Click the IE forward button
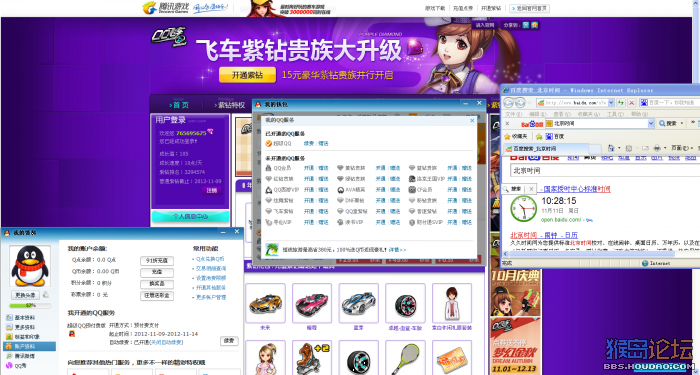This screenshot has width=700, height=375. pyautogui.click(x=520, y=103)
